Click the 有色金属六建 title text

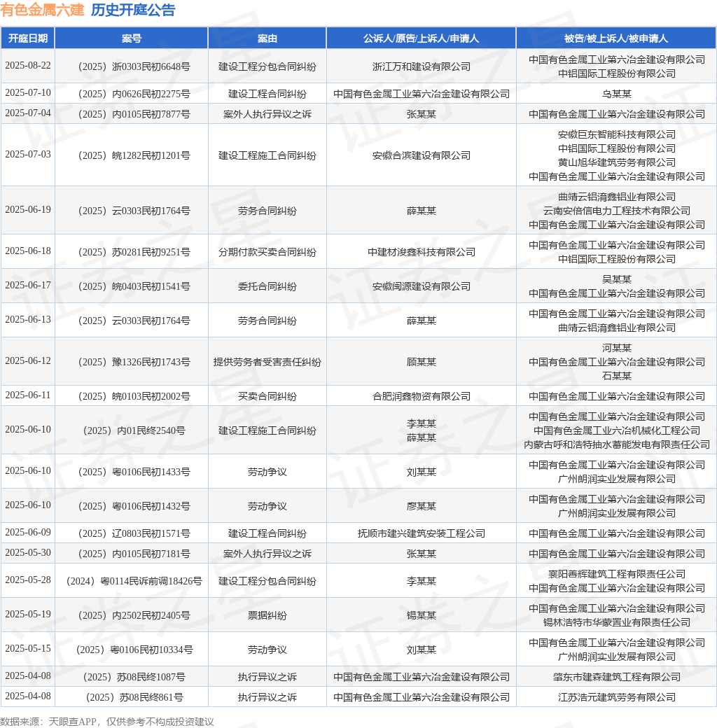click(42, 10)
